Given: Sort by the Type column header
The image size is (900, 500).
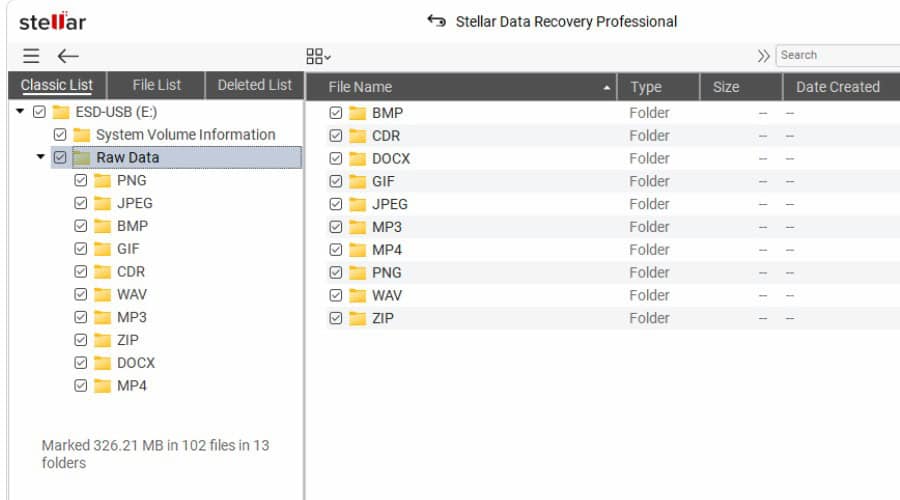Looking at the screenshot, I should pyautogui.click(x=658, y=87).
